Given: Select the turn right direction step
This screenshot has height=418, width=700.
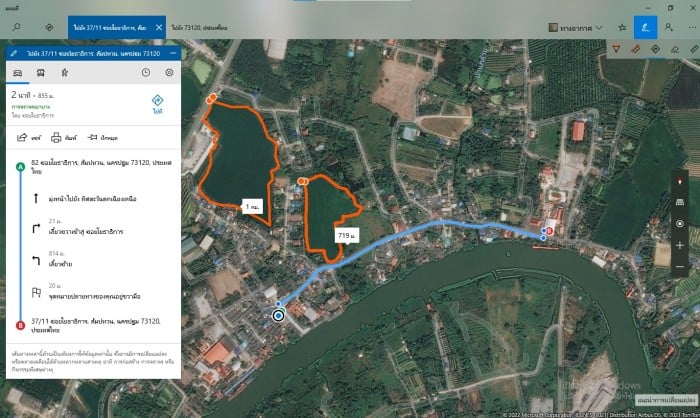Looking at the screenshot, I should [x=93, y=228].
